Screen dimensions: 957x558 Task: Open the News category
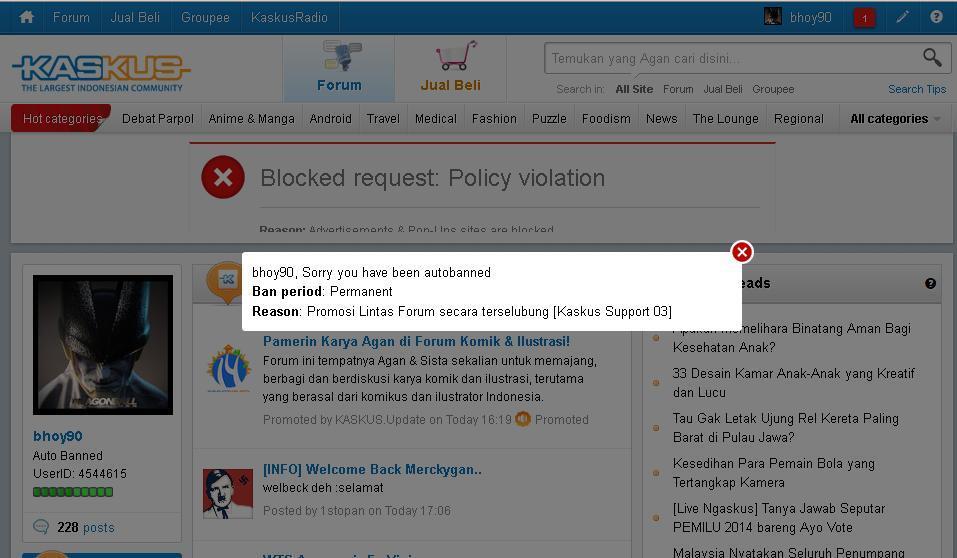coord(662,118)
